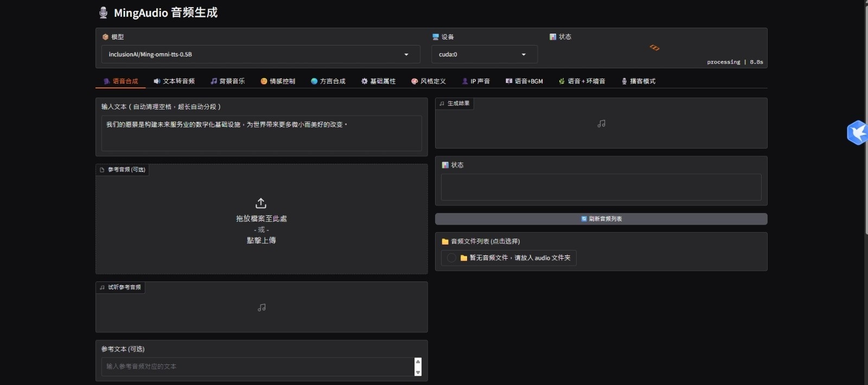The image size is (868, 385).
Task: Open the 模型 dropdown showing Ming-omni-tts-0.5B
Action: point(260,54)
